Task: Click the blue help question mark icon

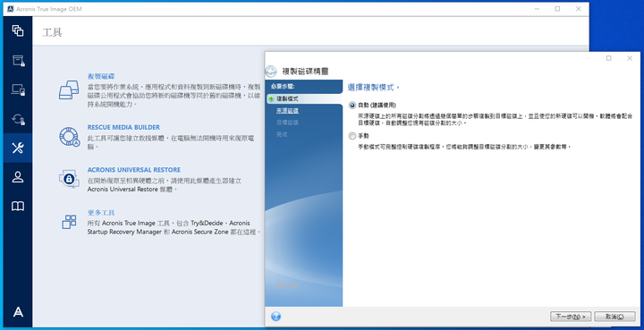Action: (x=276, y=316)
